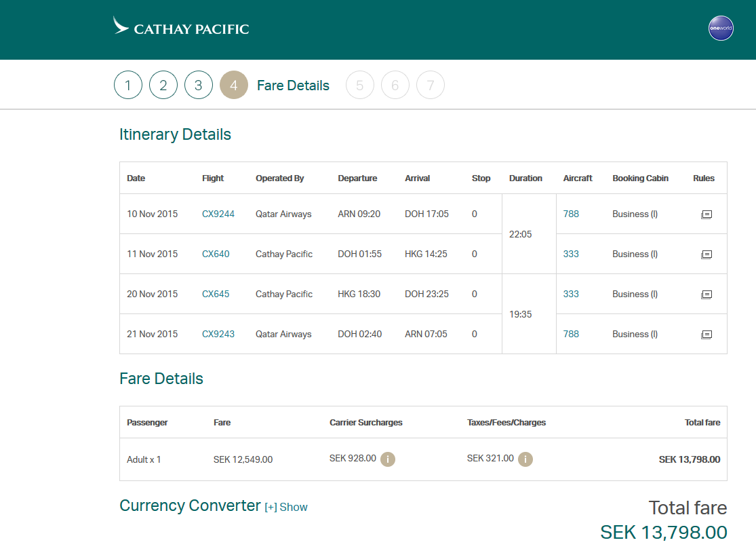Expand the Currency Converter section
The image size is (756, 553).
point(286,507)
